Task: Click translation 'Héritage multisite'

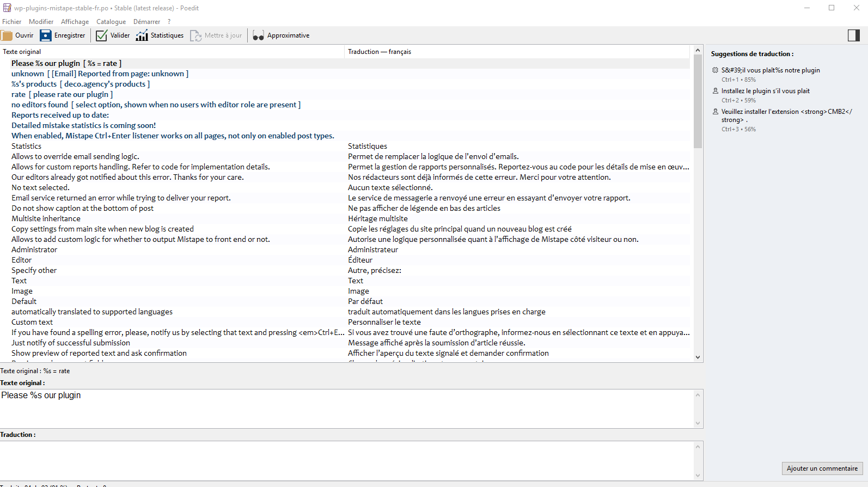Action: [x=378, y=218]
